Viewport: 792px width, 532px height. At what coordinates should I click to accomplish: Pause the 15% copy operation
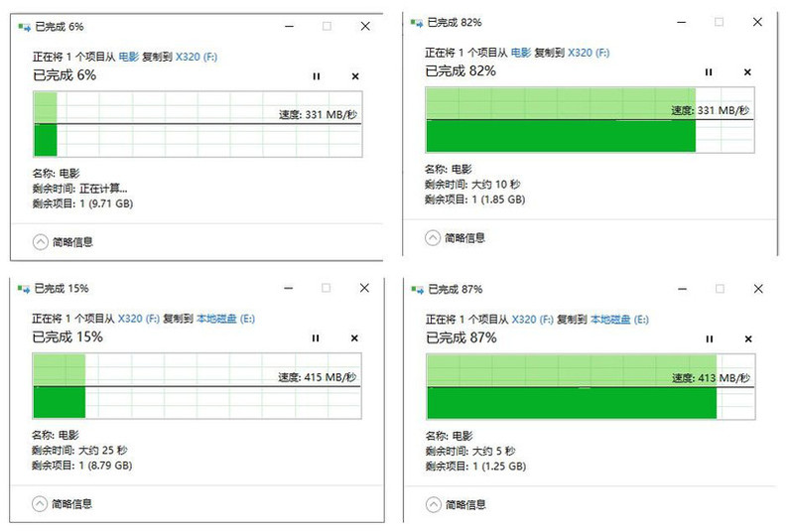pyautogui.click(x=316, y=338)
